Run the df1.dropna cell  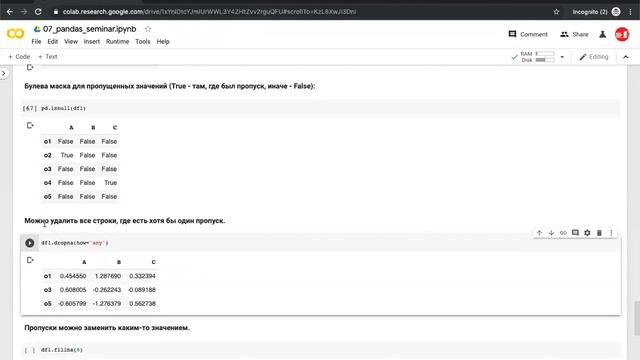[x=29, y=243]
